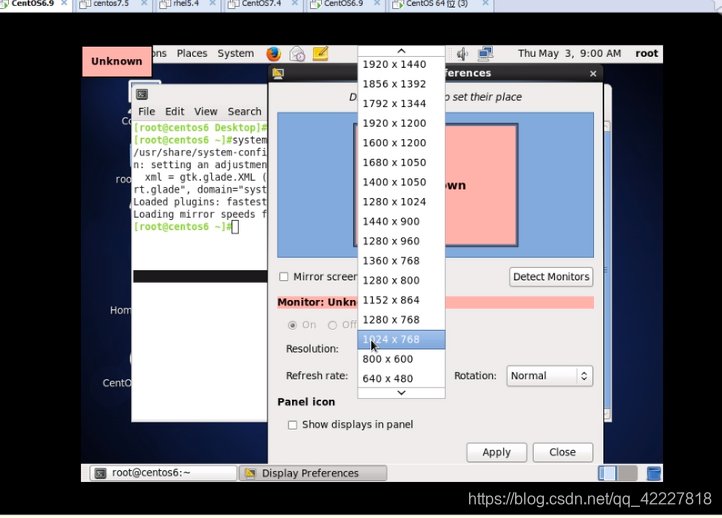Select 1440 x 900 from list

click(401, 221)
